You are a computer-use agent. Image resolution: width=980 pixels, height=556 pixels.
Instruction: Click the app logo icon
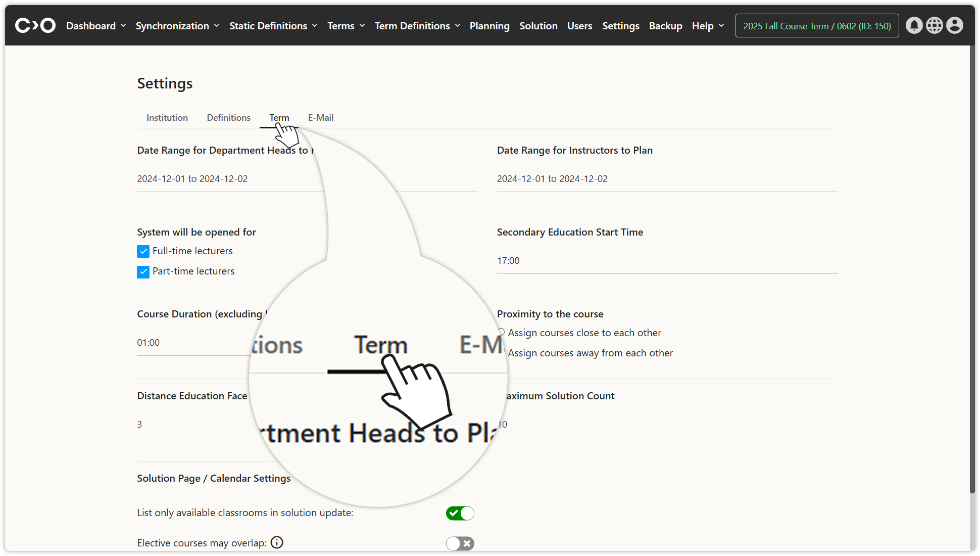point(35,25)
